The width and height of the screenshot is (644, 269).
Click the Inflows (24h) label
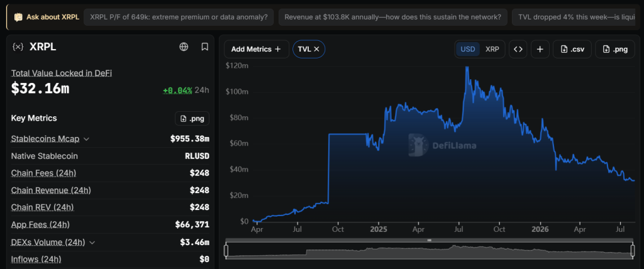[x=36, y=259]
